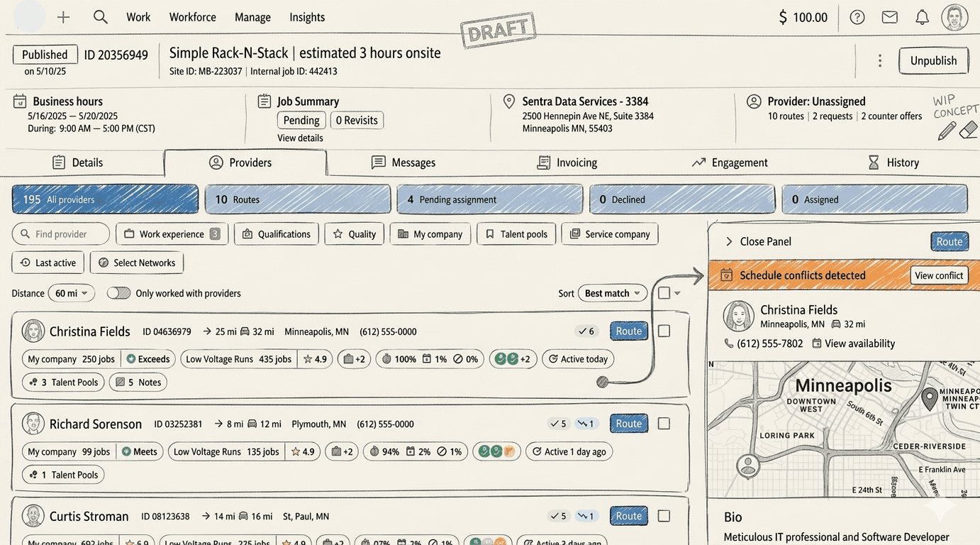Select the pencil tool icon
Viewport: 980px width, 545px height.
pos(947,131)
